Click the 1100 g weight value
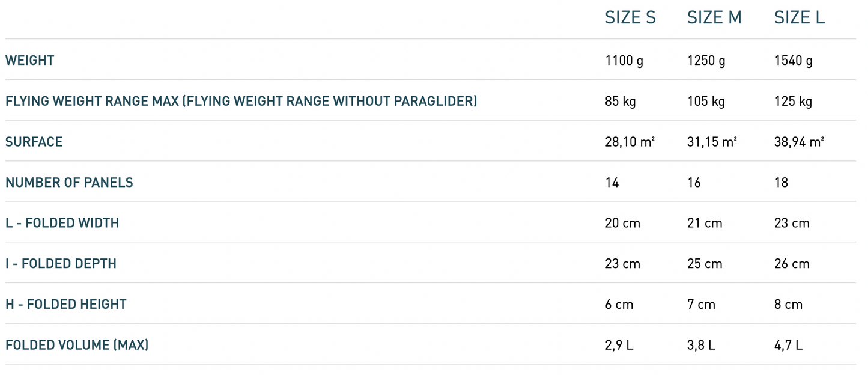 (x=624, y=61)
